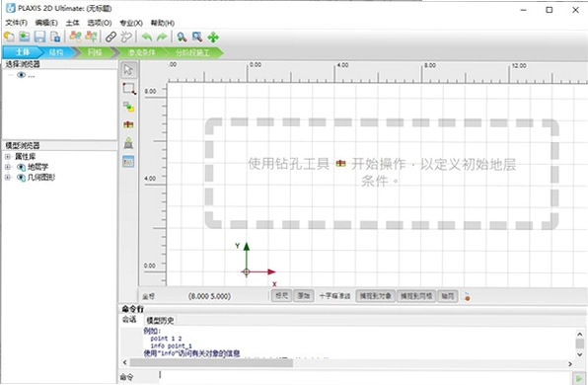Toggle visibility eye of 几何图形
This screenshot has height=385, width=588.
pos(22,178)
